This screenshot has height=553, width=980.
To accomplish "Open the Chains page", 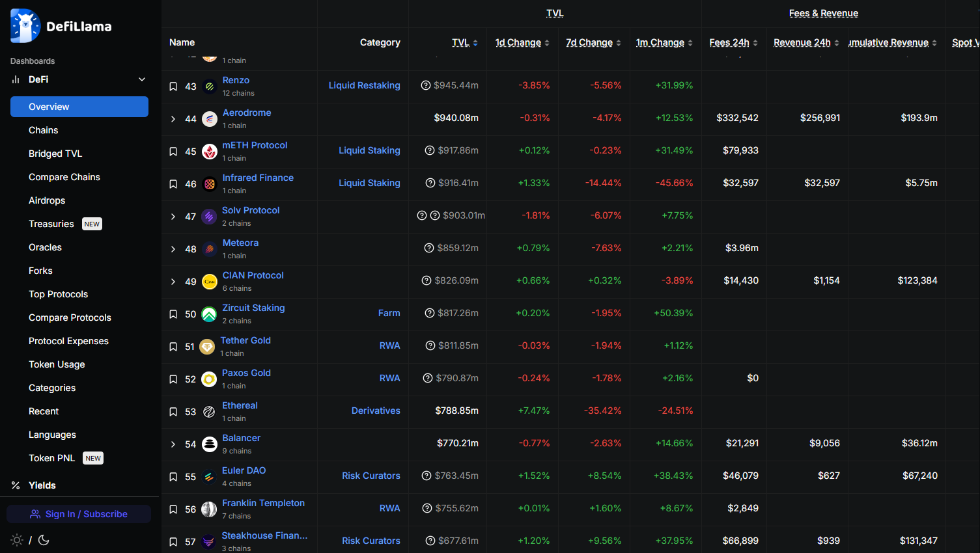I will pos(44,130).
